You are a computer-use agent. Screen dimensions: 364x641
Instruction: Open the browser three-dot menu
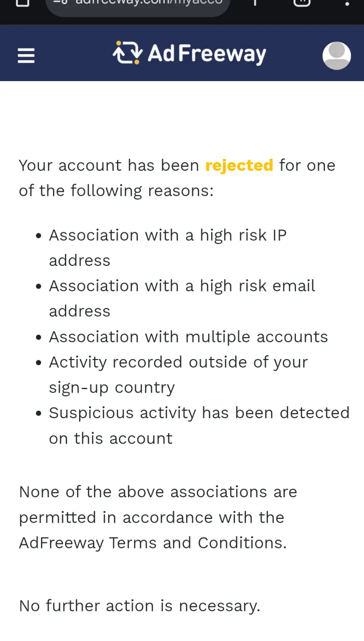[347, 2]
